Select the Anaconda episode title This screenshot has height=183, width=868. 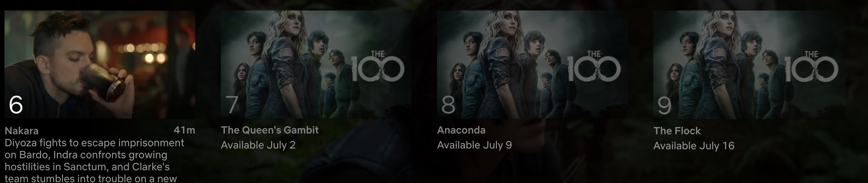tap(461, 130)
